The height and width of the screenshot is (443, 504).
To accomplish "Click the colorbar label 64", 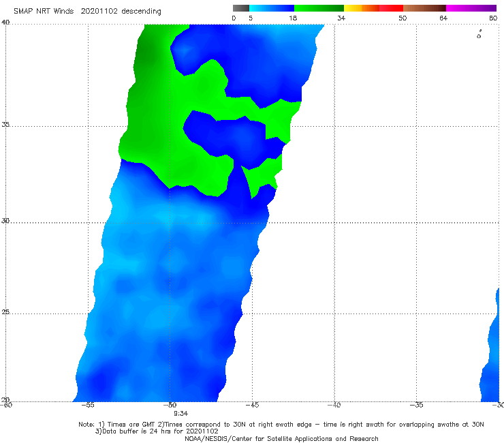I will click(443, 18).
